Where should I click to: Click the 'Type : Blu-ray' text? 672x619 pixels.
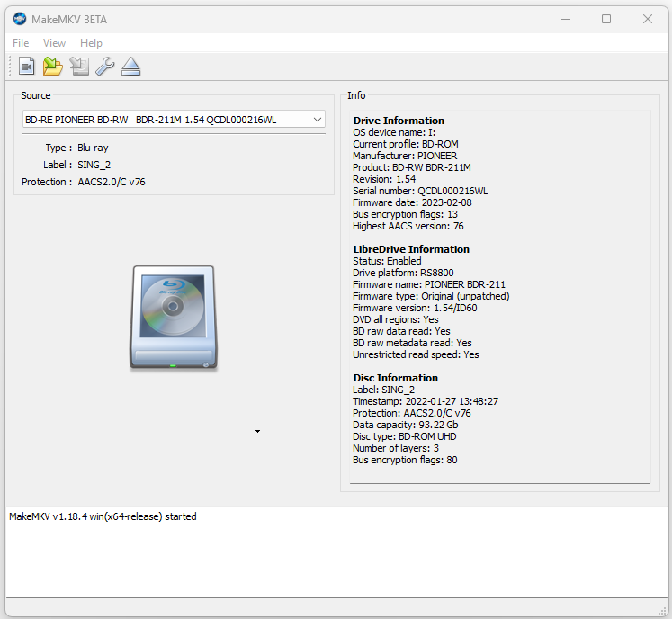click(76, 148)
